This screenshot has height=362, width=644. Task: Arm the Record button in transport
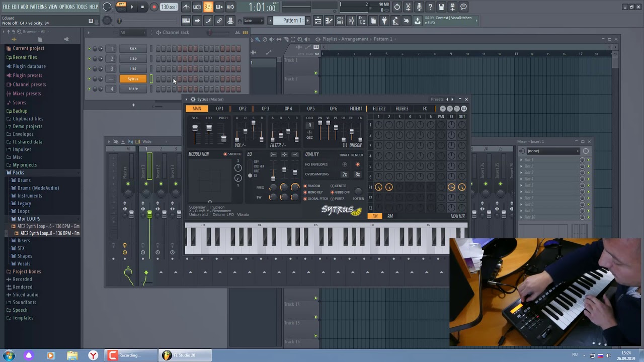(x=154, y=7)
